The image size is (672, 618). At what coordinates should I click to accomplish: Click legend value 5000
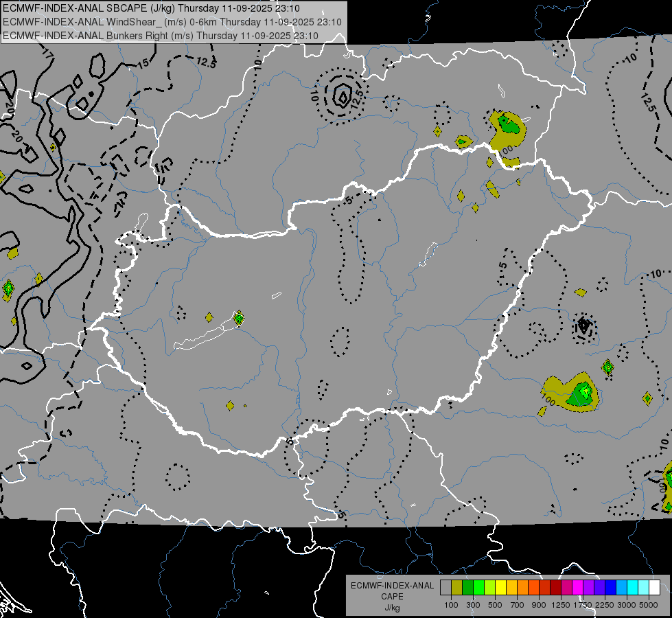[x=649, y=605]
